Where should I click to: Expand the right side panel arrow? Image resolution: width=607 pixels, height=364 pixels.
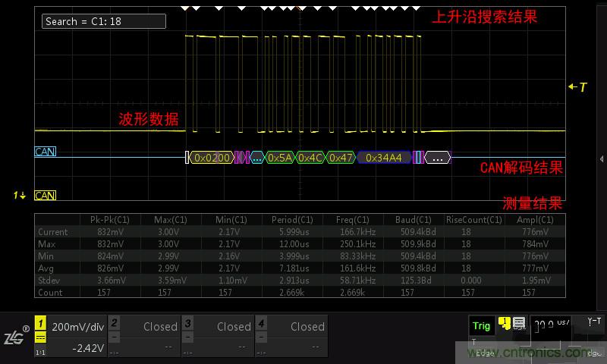(602, 158)
